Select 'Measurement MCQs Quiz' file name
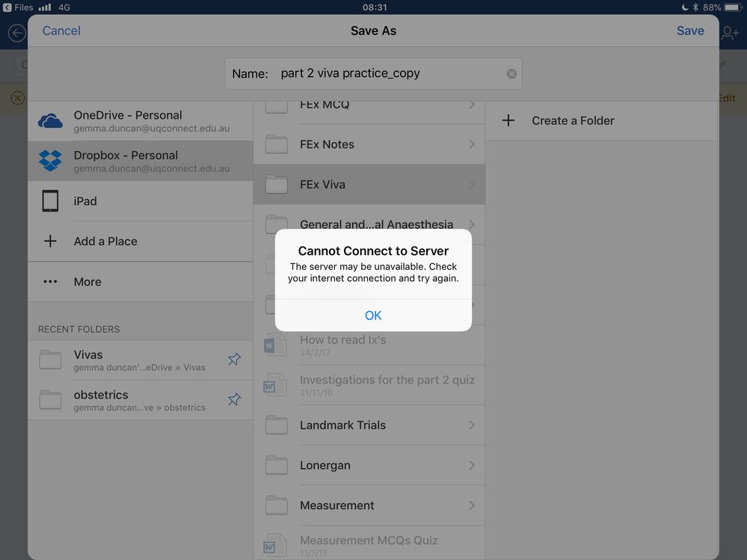This screenshot has width=747, height=560. click(369, 541)
